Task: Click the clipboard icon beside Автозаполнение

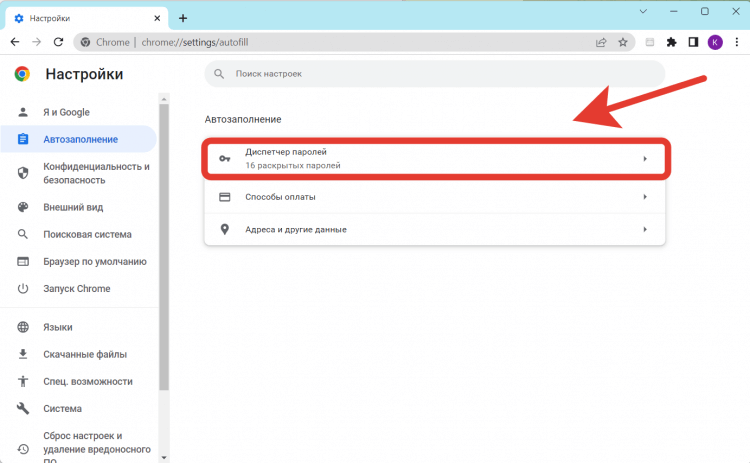Action: [x=22, y=139]
